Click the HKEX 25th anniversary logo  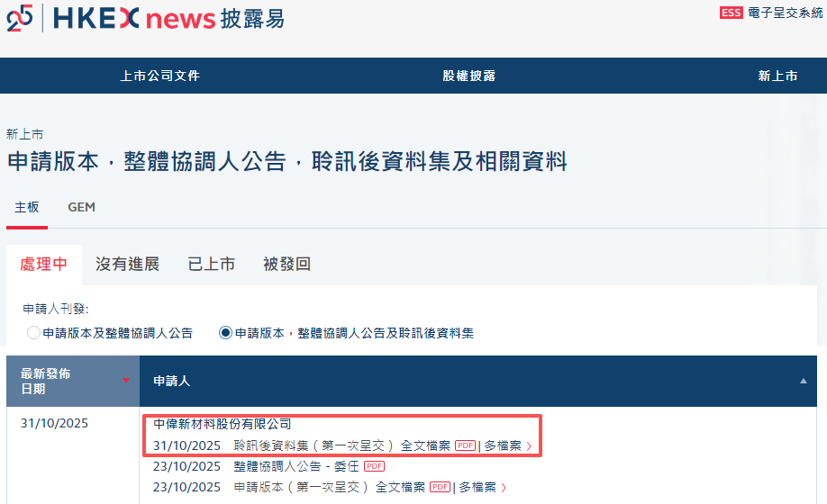20,18
